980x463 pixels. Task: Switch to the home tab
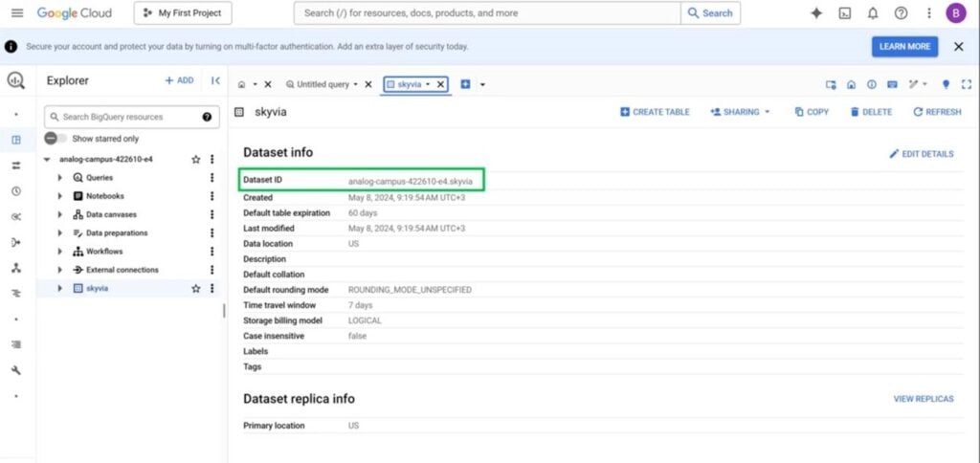[242, 84]
